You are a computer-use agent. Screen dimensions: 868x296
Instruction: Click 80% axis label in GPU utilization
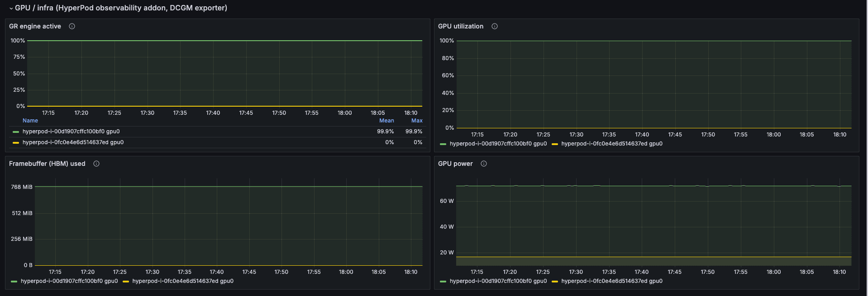[448, 58]
